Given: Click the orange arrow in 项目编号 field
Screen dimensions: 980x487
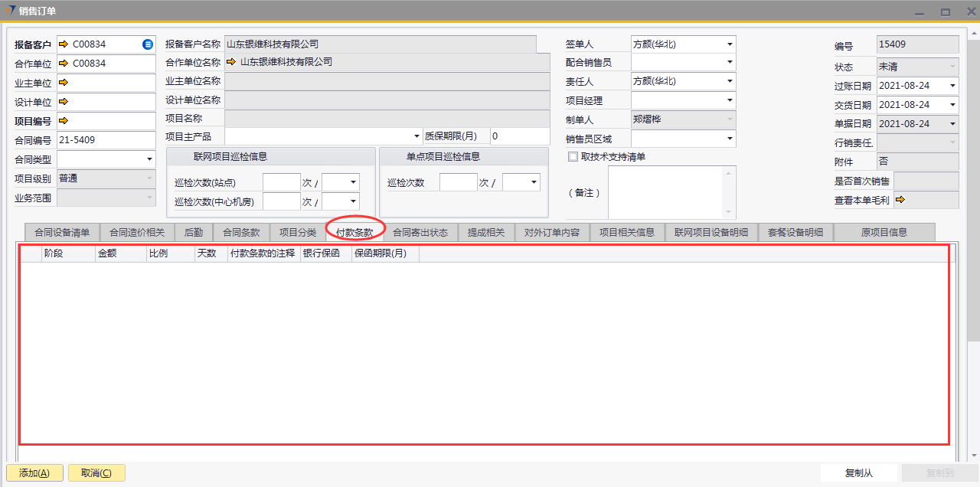Looking at the screenshot, I should coord(63,121).
